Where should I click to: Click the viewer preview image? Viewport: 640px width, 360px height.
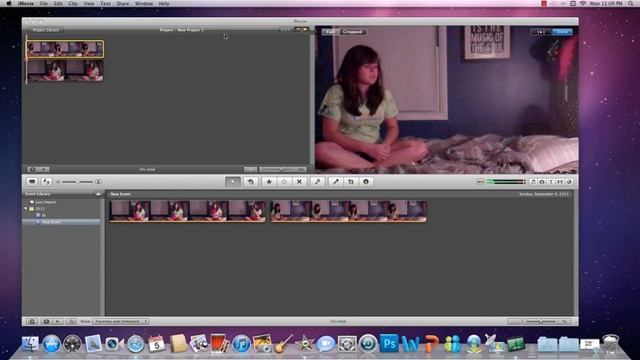[447, 100]
